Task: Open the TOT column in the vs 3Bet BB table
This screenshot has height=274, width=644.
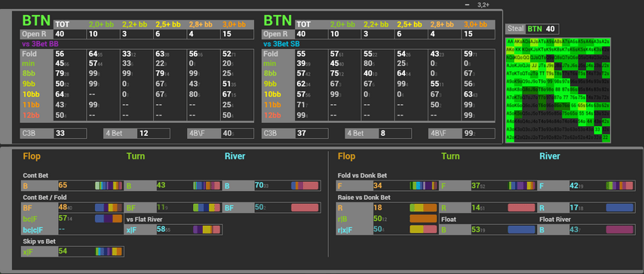Action: [63, 25]
